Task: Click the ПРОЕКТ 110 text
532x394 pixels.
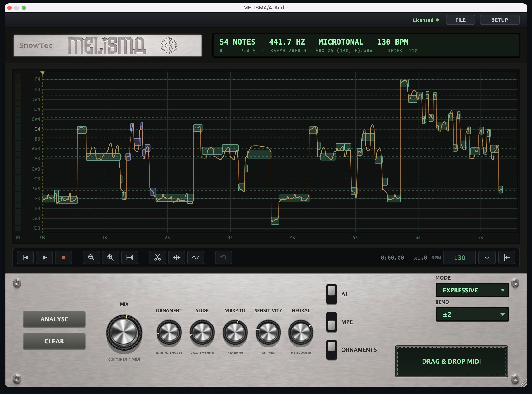Action: tap(402, 51)
